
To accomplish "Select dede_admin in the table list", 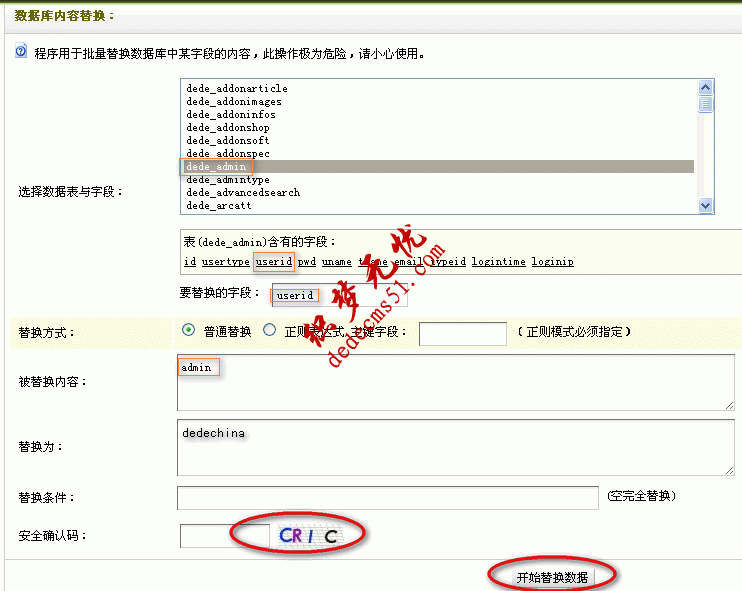I will pyautogui.click(x=216, y=167).
